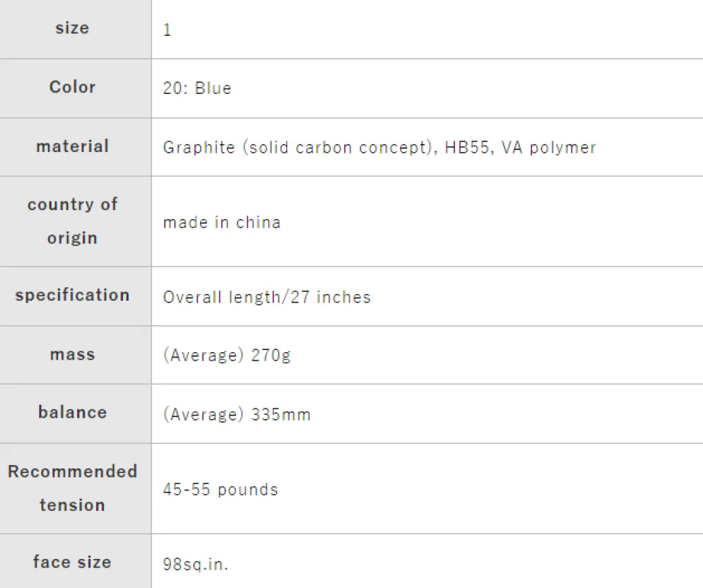The image size is (703, 588).
Task: Select the 'country of origin' label
Action: click(72, 221)
